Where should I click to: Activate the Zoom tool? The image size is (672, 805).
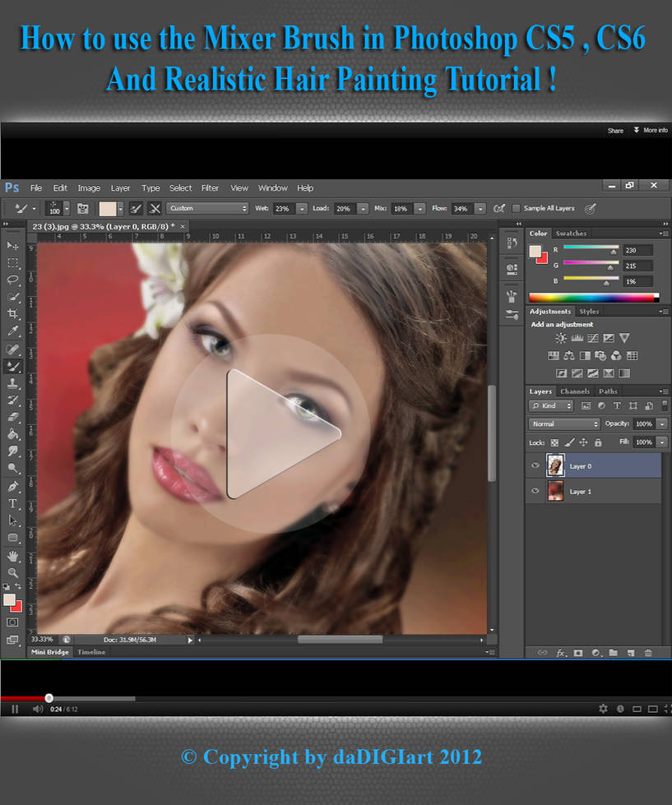click(x=12, y=573)
